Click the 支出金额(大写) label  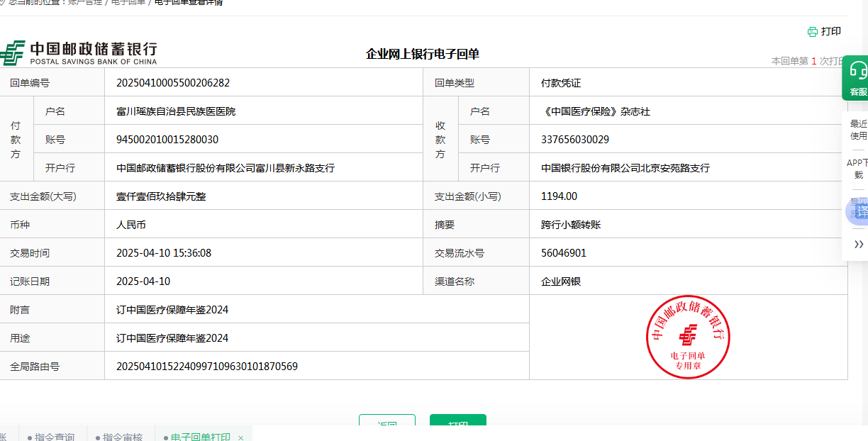tap(43, 196)
